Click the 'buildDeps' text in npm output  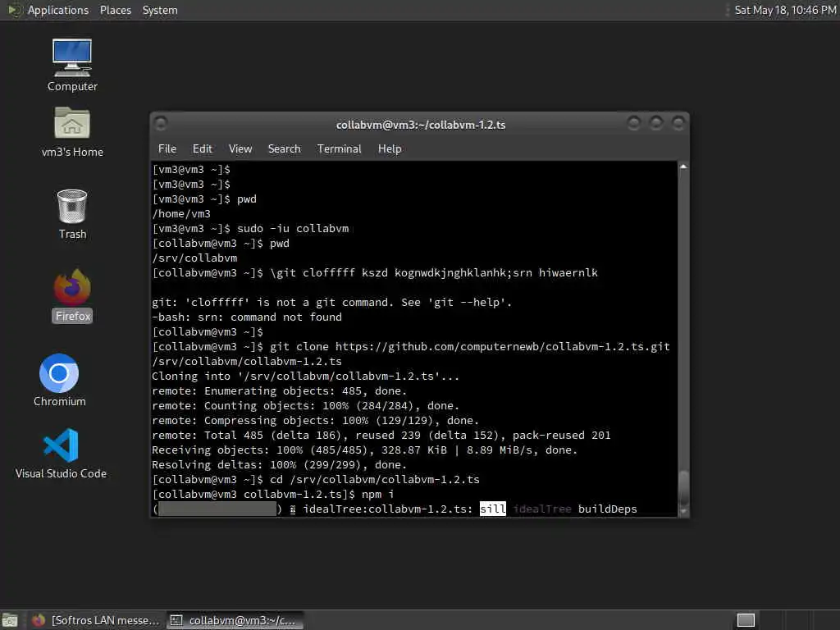point(608,509)
